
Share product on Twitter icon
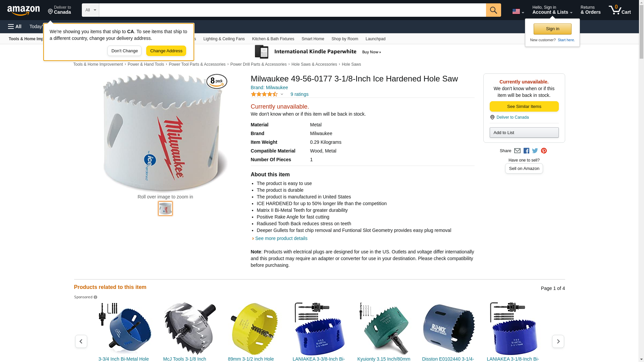coord(535,151)
